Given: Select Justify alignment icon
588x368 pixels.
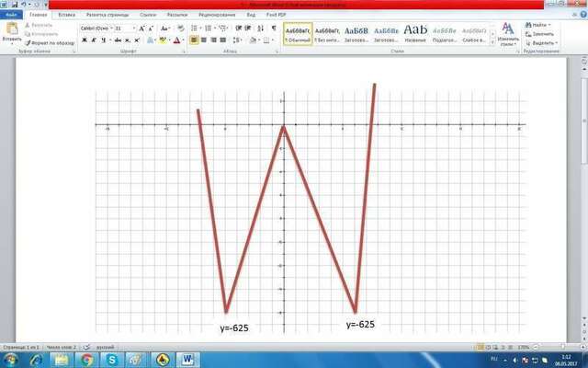Looking at the screenshot, I should click(x=223, y=40).
